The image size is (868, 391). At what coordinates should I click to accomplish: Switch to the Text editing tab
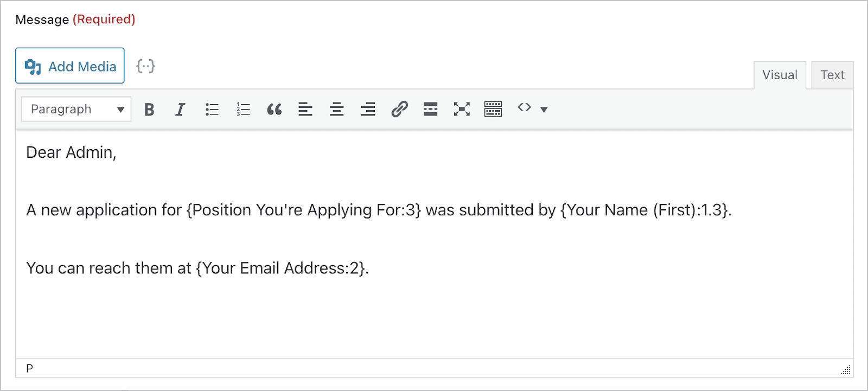[x=832, y=74]
